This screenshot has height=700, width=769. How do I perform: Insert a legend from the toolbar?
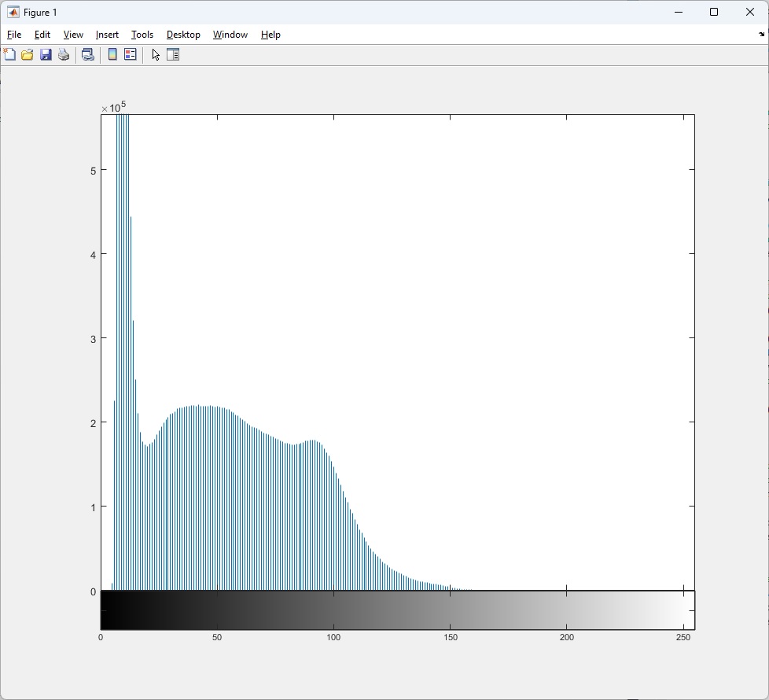130,54
